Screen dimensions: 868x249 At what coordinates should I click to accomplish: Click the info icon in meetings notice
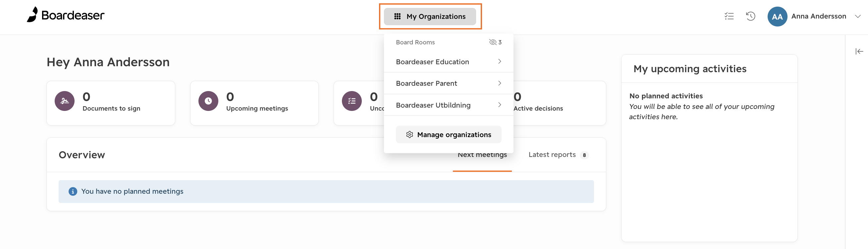click(x=73, y=191)
